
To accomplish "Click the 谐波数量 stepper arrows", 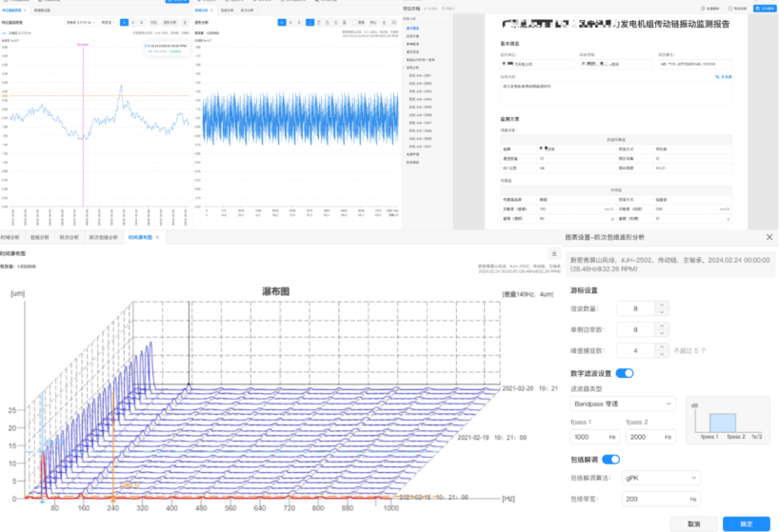I will click(x=660, y=306).
